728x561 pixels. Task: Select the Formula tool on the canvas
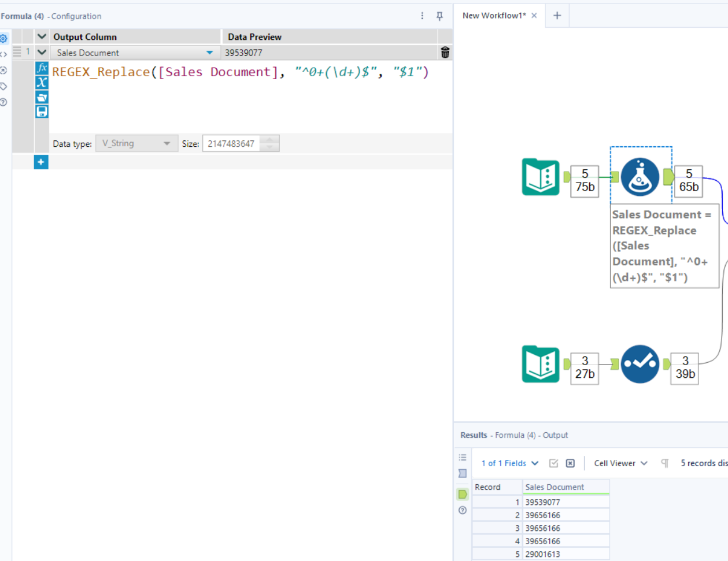[x=641, y=177]
